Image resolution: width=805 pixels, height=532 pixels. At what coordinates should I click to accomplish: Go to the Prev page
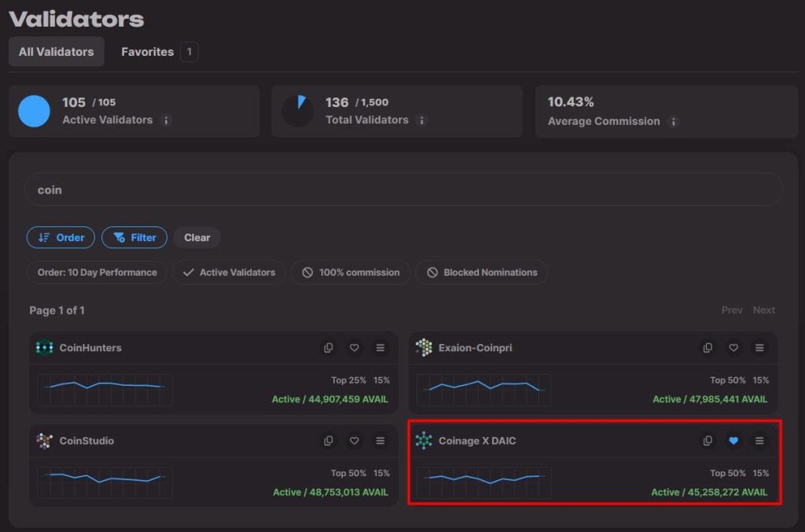[x=732, y=310]
